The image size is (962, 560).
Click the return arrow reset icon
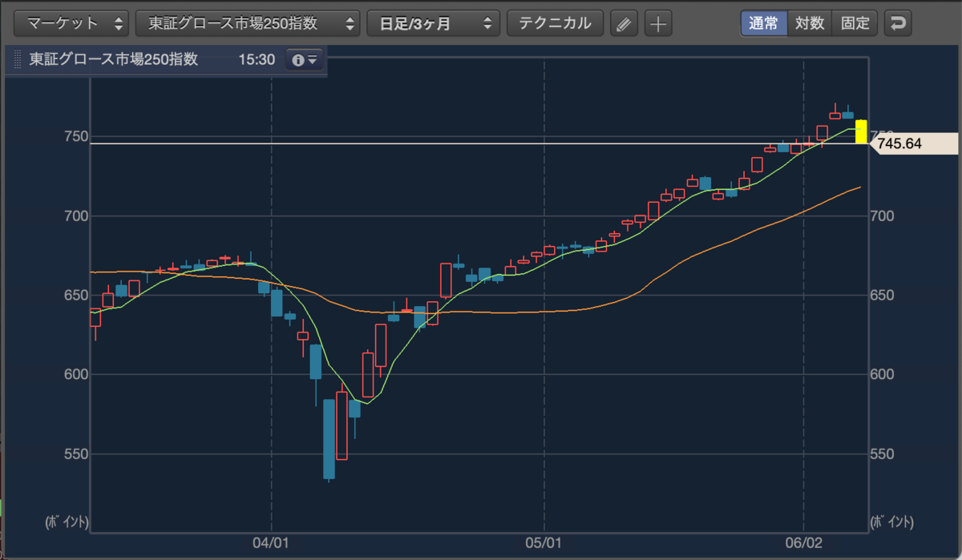coord(898,23)
